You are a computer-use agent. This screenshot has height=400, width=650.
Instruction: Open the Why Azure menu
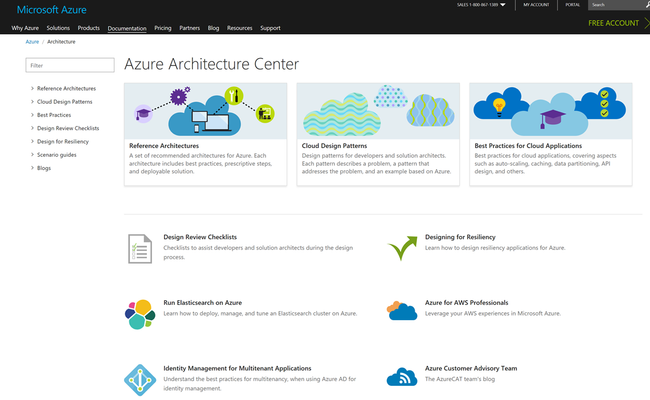(25, 28)
